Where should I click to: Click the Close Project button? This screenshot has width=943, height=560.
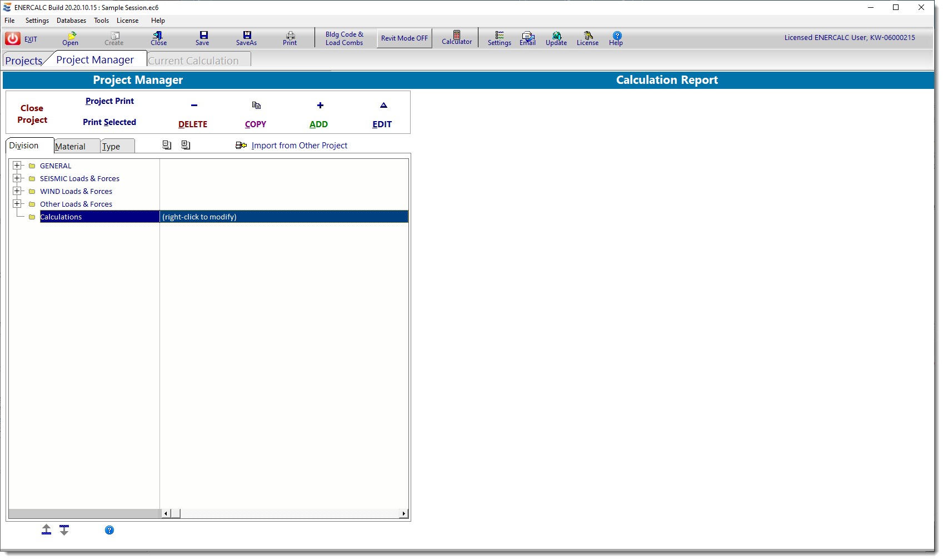32,113
